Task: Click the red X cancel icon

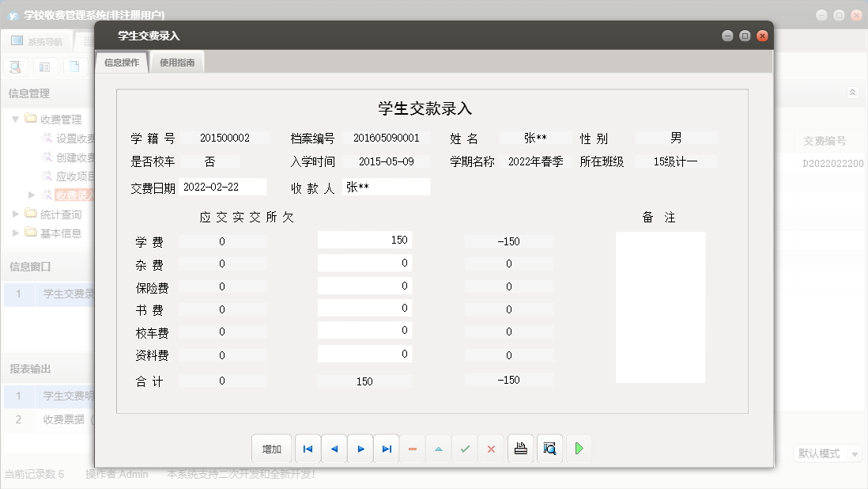Action: (x=491, y=449)
